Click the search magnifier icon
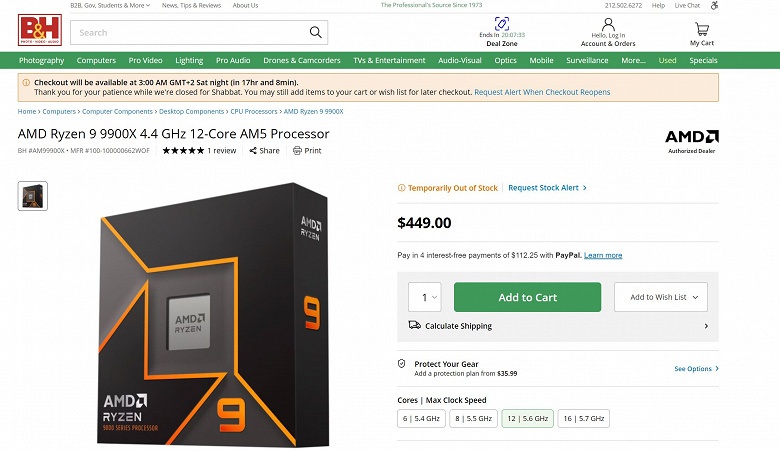 (x=316, y=32)
